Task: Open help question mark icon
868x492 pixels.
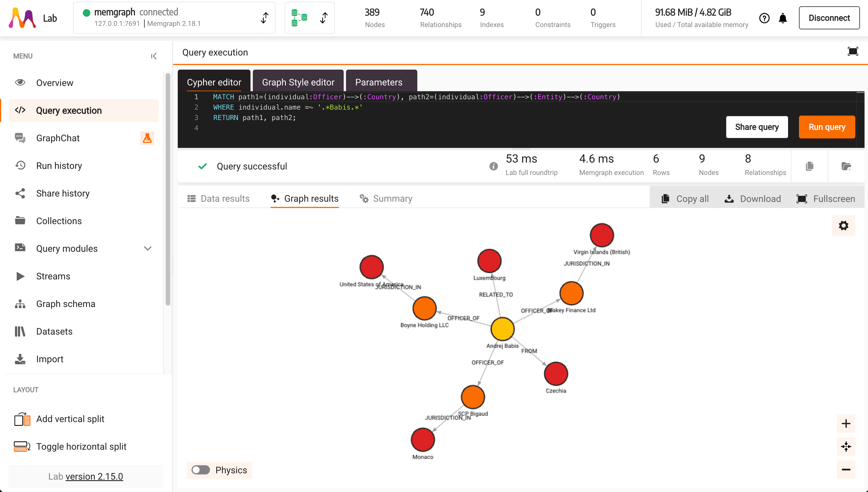Action: [764, 18]
